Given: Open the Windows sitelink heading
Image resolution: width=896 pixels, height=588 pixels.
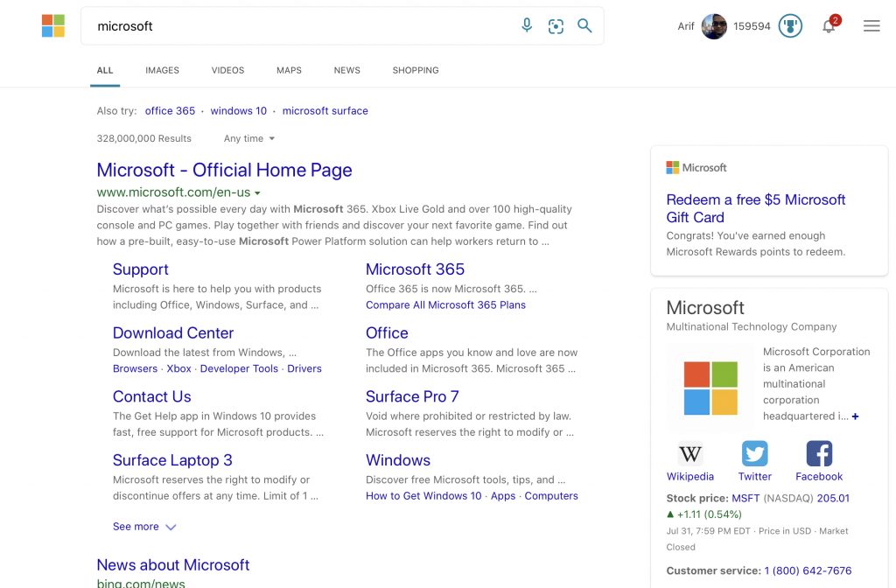Looking at the screenshot, I should point(398,460).
